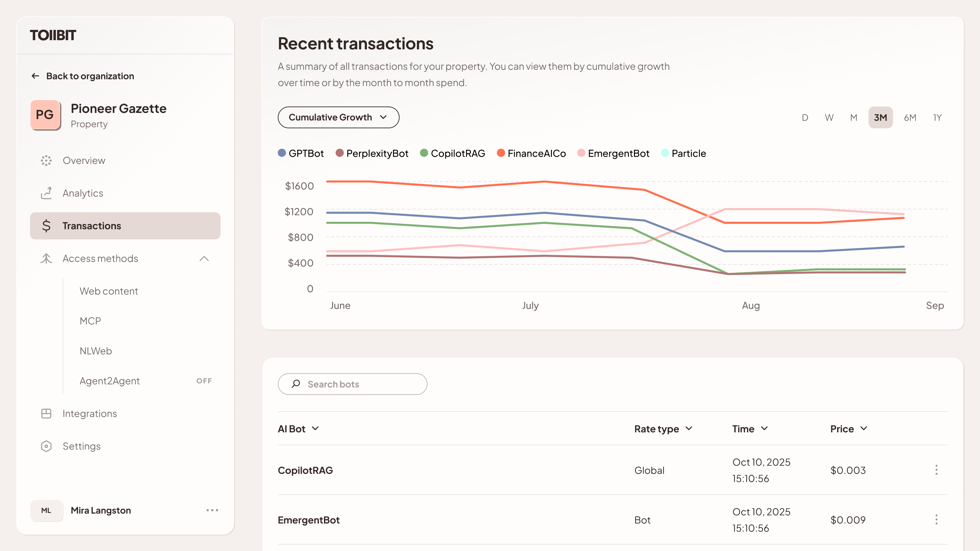Click the Analytics chart icon
The height and width of the screenshot is (551, 980).
click(x=46, y=193)
